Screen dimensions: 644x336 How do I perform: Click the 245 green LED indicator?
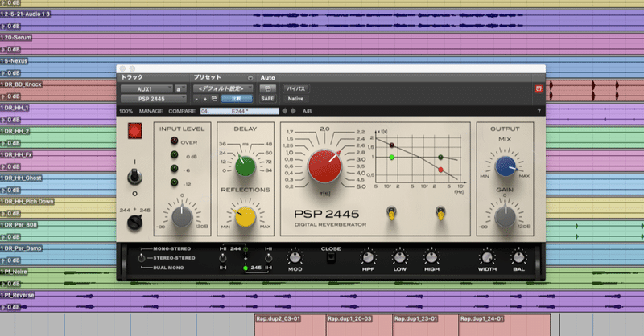coord(246,268)
